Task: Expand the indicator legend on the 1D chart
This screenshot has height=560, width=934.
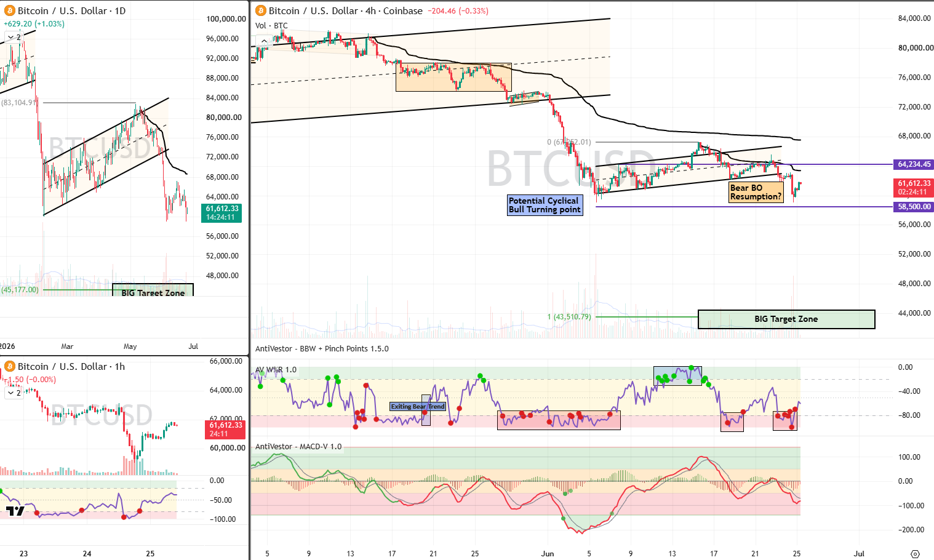Action: 14,38
